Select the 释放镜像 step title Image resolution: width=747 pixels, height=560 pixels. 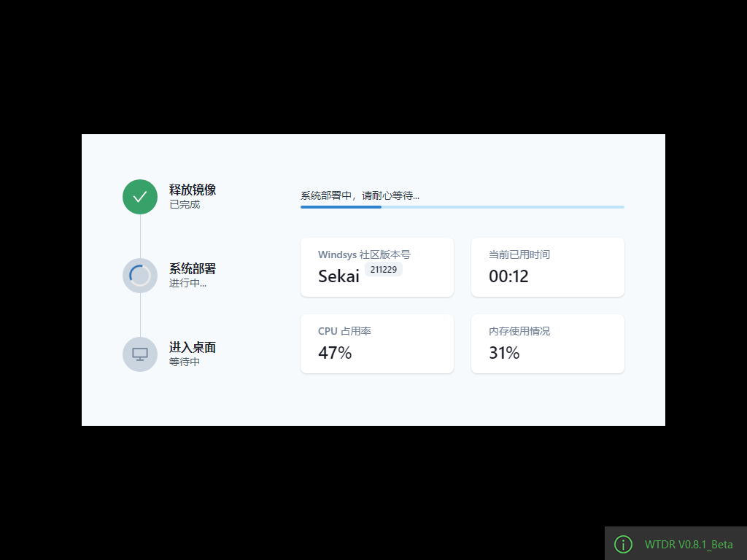[x=193, y=190]
